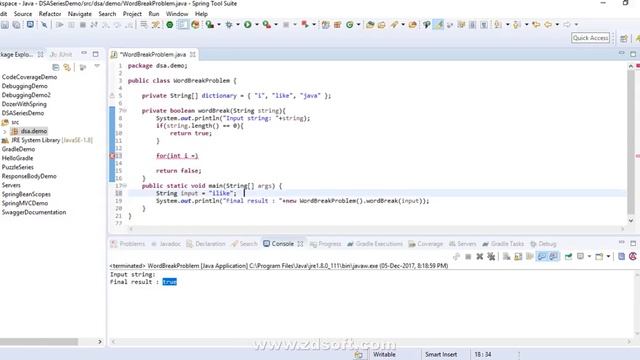This screenshot has width=640, height=360.
Task: Click the green Run button icon
Action: [248, 25]
